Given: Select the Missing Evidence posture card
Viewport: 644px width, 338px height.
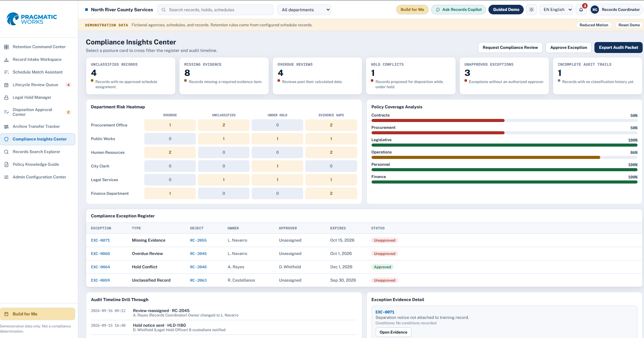Looking at the screenshot, I should [x=224, y=76].
